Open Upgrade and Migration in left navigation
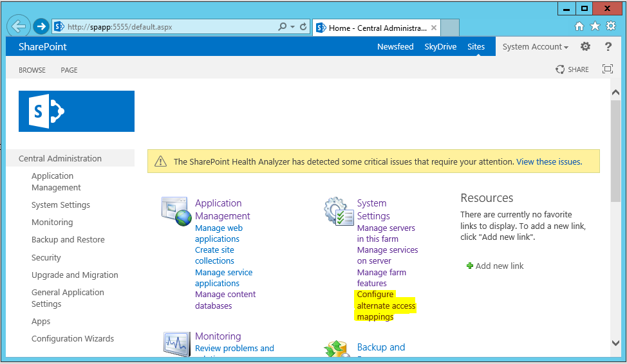Image resolution: width=627 pixels, height=364 pixels. tap(75, 275)
